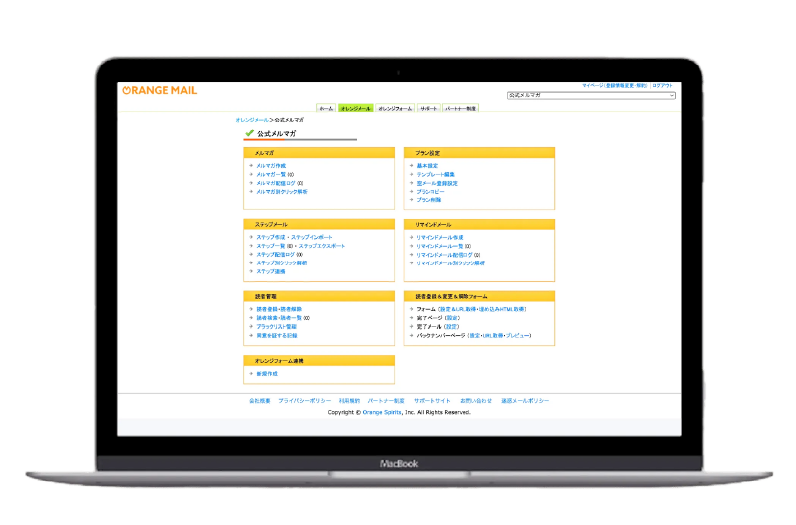Viewport: 796px width, 525px height.
Task: Select the パートナー制度 tab
Action: point(460,107)
